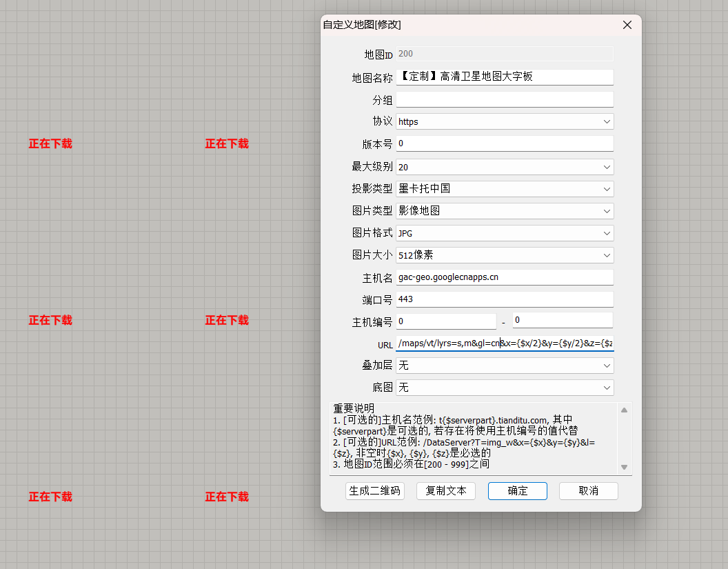Image resolution: width=728 pixels, height=569 pixels.
Task: Click the 地图名称 input field
Action: tap(505, 77)
